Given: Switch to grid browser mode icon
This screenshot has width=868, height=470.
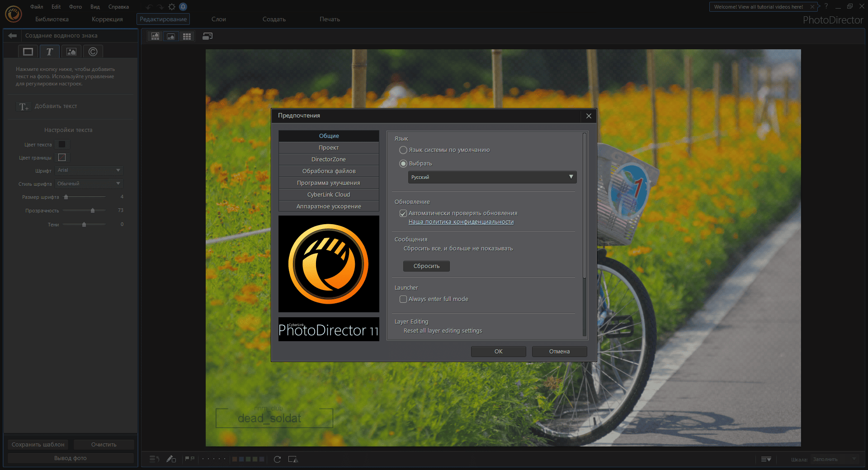Looking at the screenshot, I should (187, 36).
